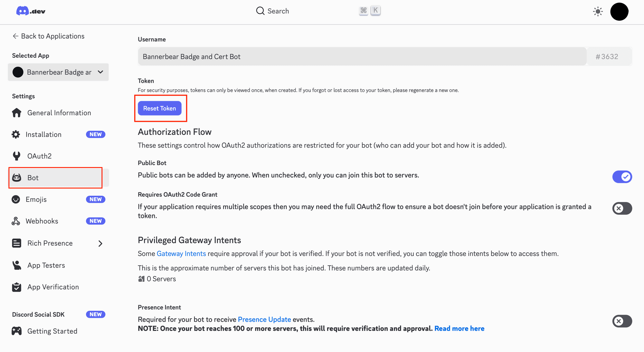Open the Selected App dropdown

point(58,72)
